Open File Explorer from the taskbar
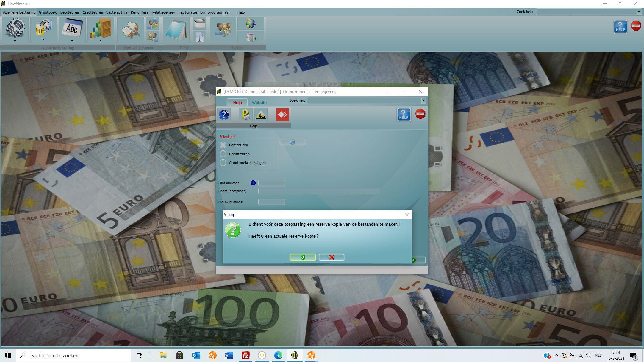Viewport: 644px width, 362px height. tap(163, 355)
